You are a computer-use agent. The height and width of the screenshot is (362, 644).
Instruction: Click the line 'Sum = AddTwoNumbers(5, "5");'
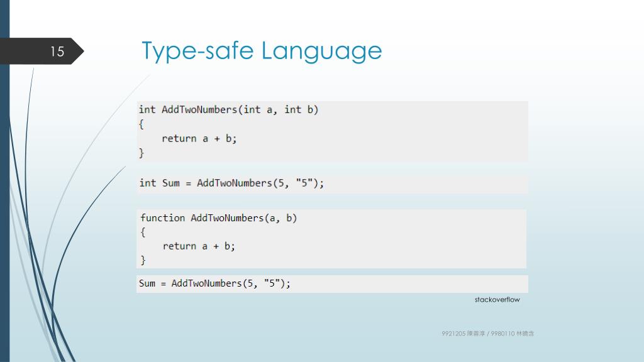(x=214, y=283)
